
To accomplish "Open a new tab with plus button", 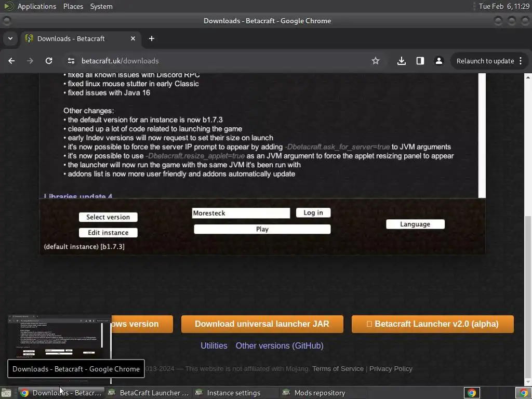I will coord(152,38).
